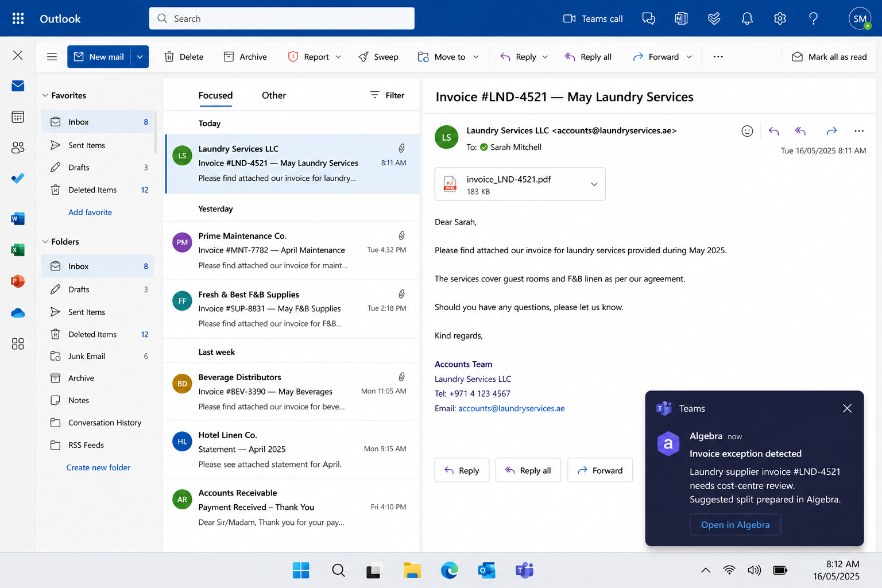
Task: Open the chat bubbles icon in header
Action: pyautogui.click(x=648, y=18)
